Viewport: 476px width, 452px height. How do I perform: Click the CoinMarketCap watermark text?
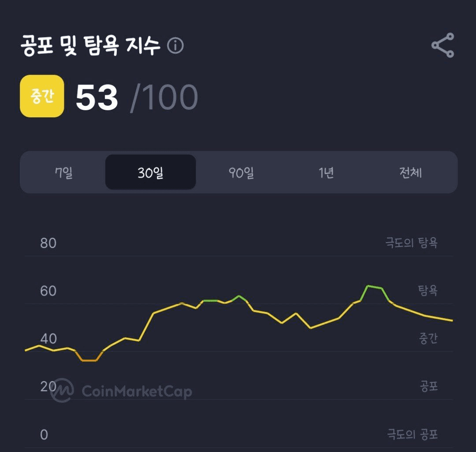(x=137, y=391)
